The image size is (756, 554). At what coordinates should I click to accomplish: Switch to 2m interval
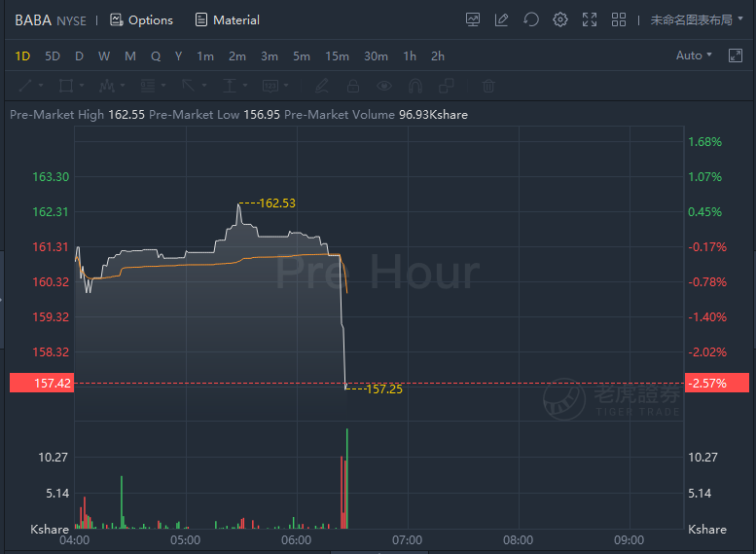(x=237, y=55)
